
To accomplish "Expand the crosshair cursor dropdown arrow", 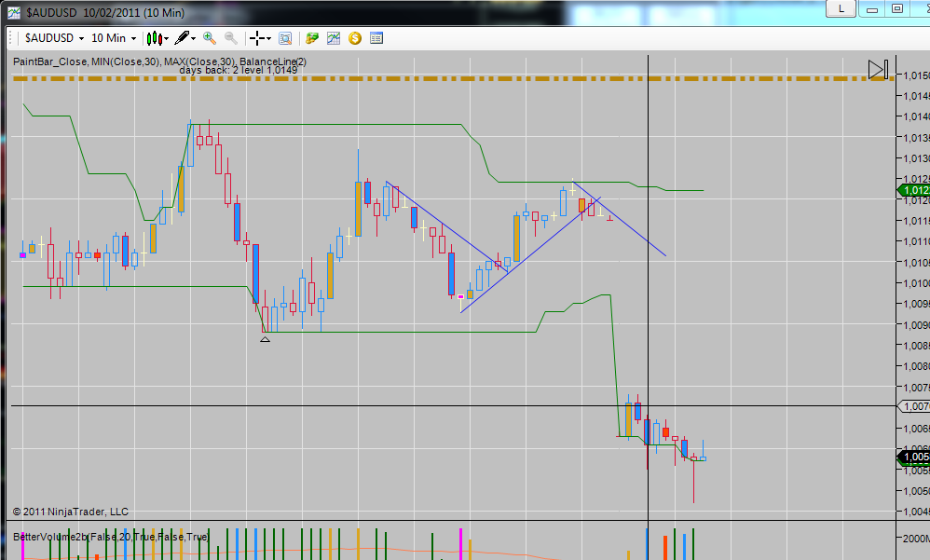I will [x=268, y=38].
